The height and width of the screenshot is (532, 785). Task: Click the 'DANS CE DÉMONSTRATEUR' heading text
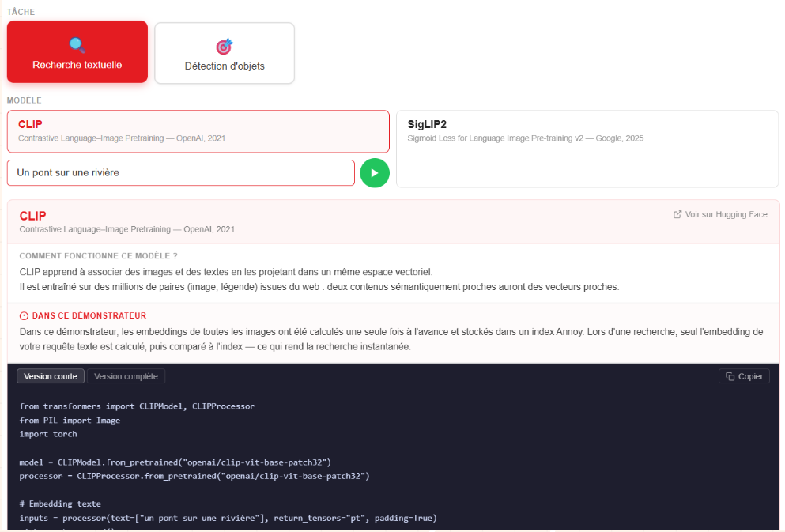tap(89, 315)
